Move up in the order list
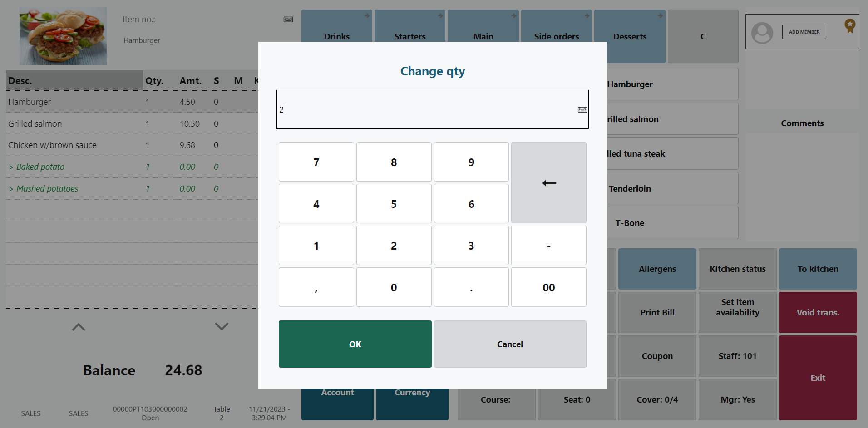 (79, 327)
